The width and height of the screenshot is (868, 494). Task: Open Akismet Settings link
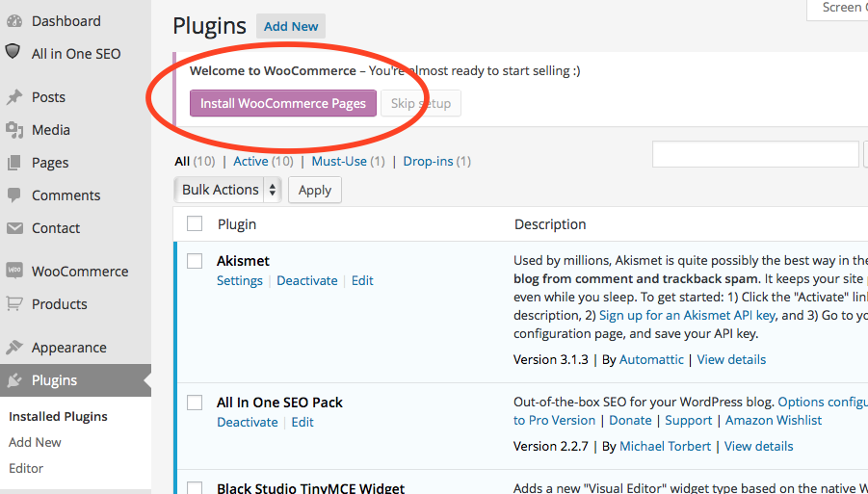[239, 280]
